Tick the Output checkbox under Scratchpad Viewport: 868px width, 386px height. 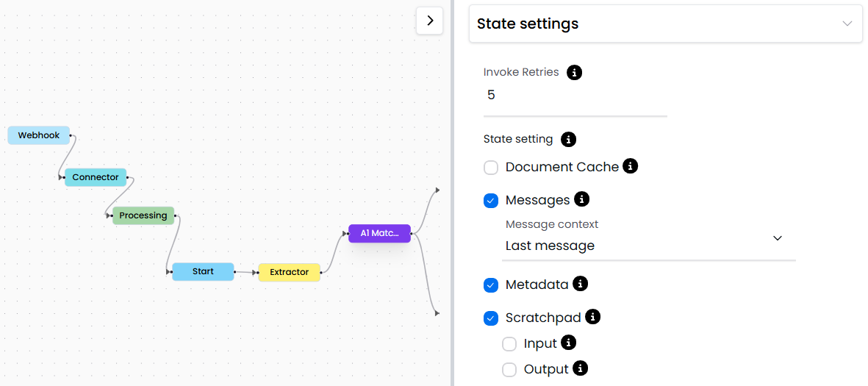509,370
